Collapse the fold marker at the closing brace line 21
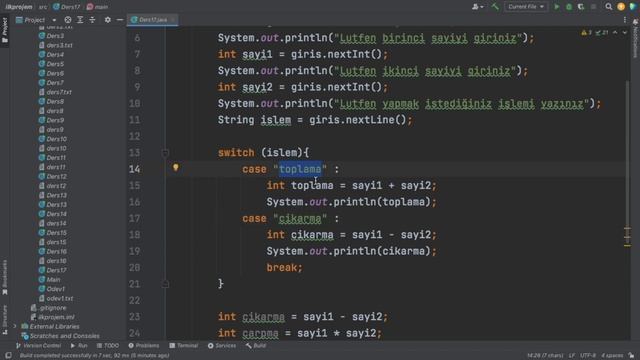This screenshot has width=640, height=360. [x=165, y=284]
